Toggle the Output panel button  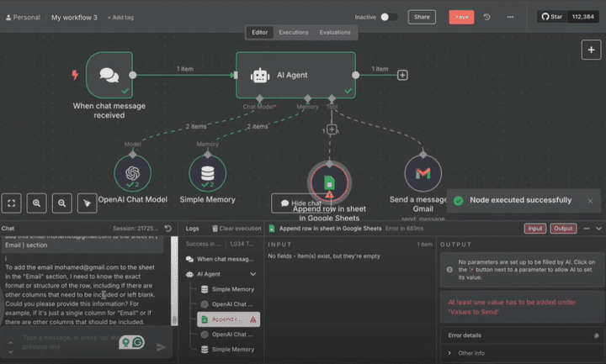[x=563, y=229]
